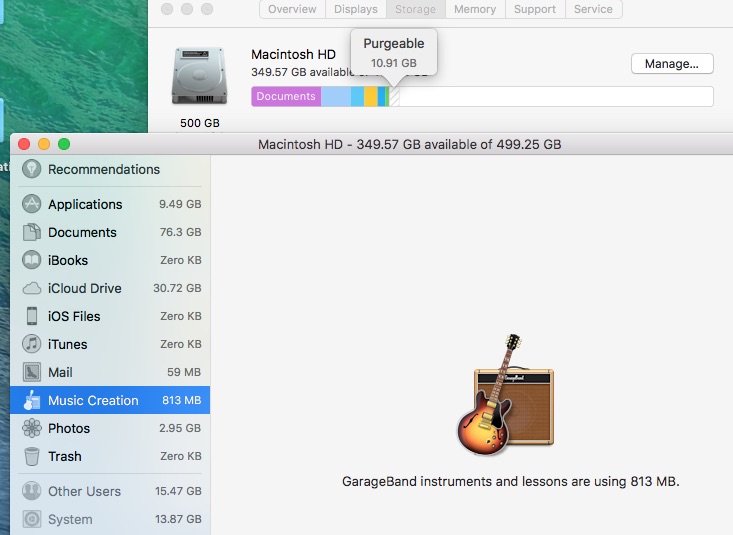
Task: Click the '500 GB' label under the drive
Action: (200, 123)
